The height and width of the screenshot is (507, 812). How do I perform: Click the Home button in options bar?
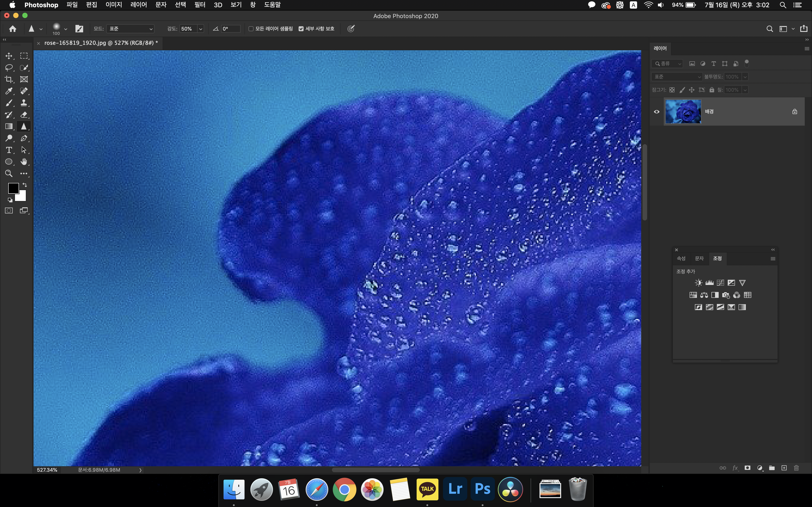pos(13,29)
